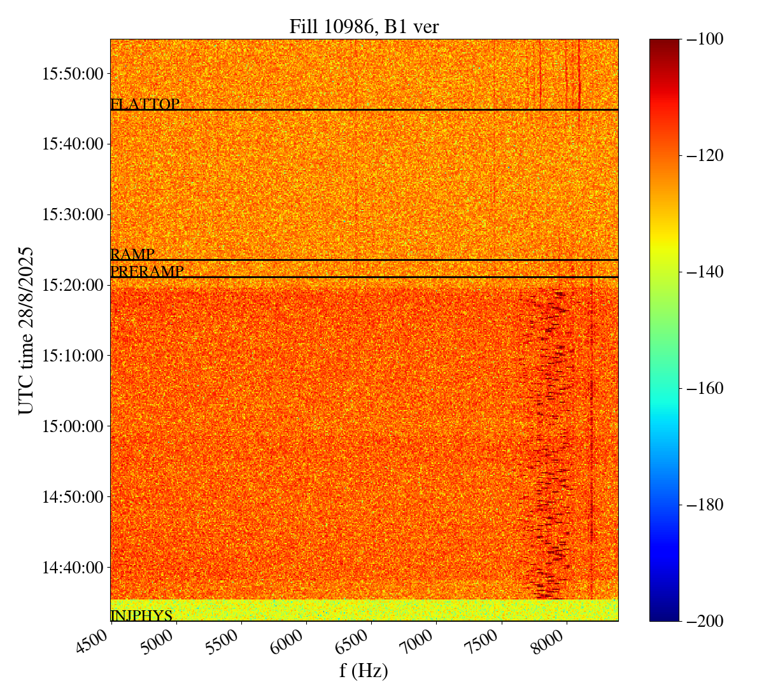Select the FLATTOP phase label
764x700 pixels.
[x=145, y=104]
